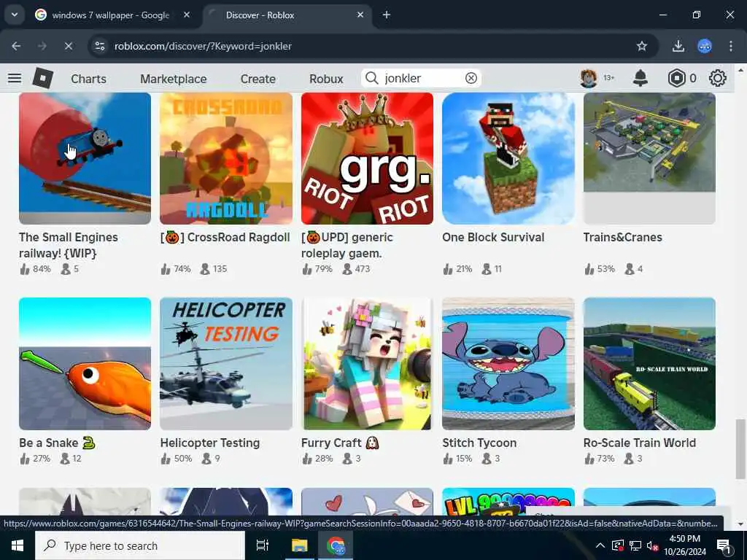Open Stitch Tycoon thumbnail

pos(508,364)
